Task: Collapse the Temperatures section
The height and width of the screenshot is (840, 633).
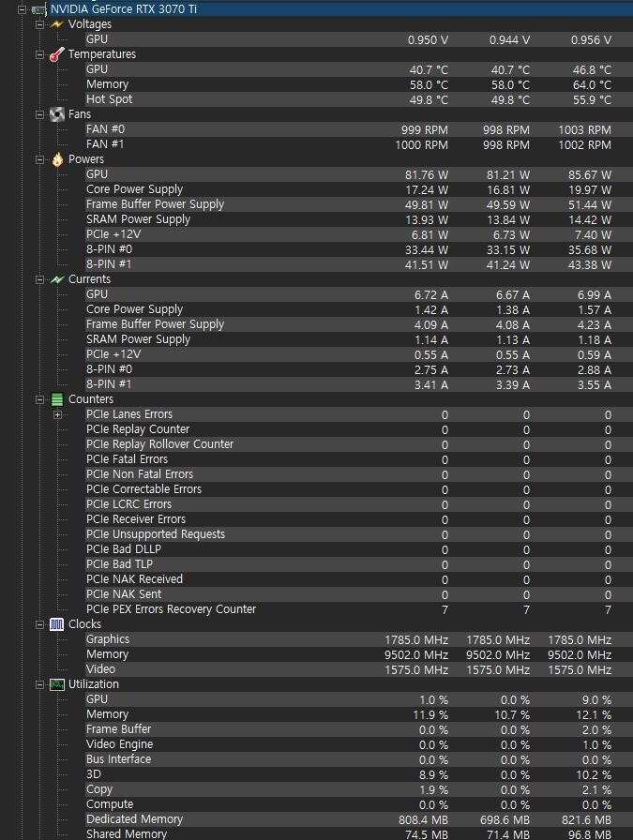Action: (39, 54)
